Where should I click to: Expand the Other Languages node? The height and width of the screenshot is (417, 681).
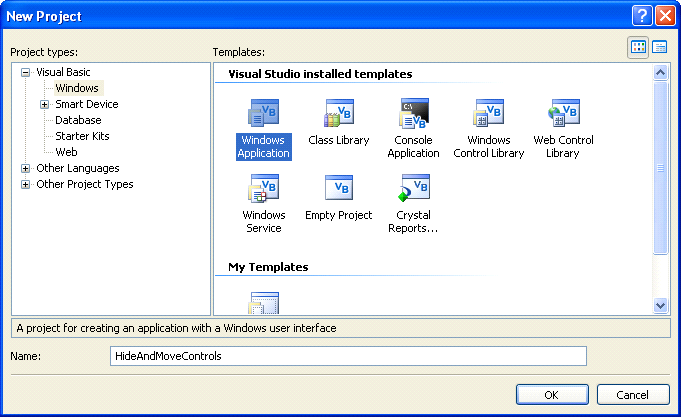(26, 169)
